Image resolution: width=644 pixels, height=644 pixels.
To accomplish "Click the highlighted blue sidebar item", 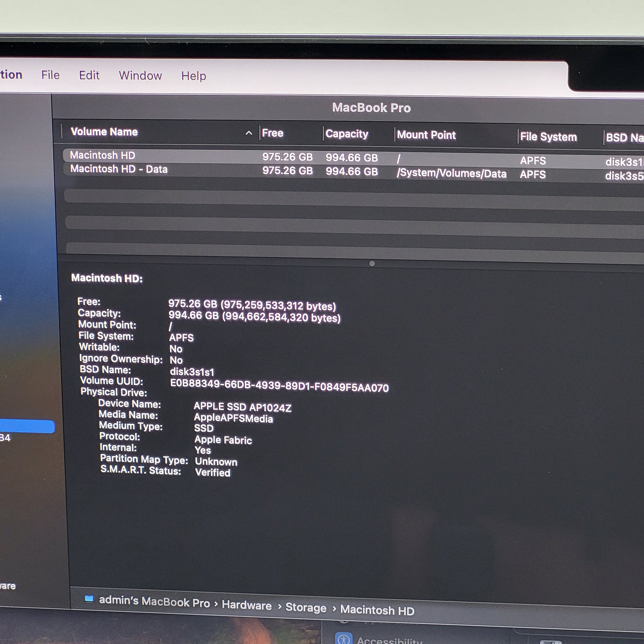I will (x=27, y=427).
